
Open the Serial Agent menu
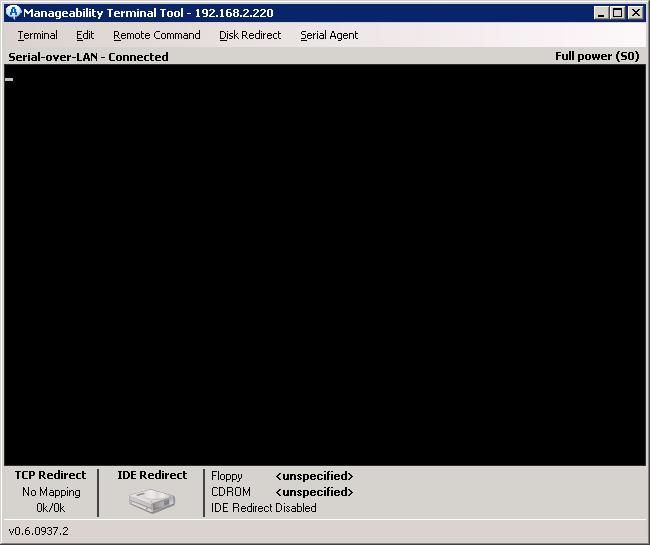click(329, 35)
